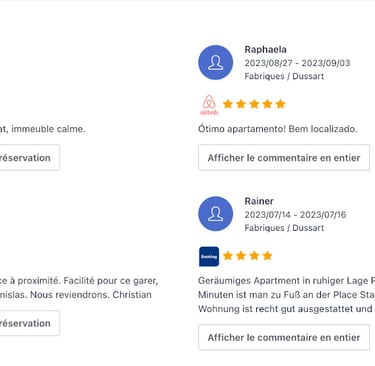
Task: Click Raphaela's stay dates 2023/08/27 - 2023/09/03
Action: point(297,63)
